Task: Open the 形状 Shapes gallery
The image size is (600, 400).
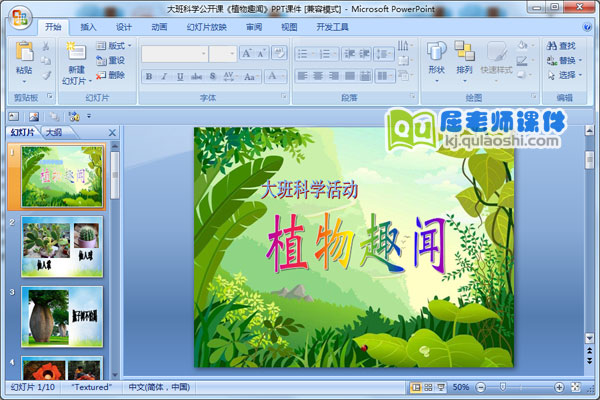Action: point(437,61)
